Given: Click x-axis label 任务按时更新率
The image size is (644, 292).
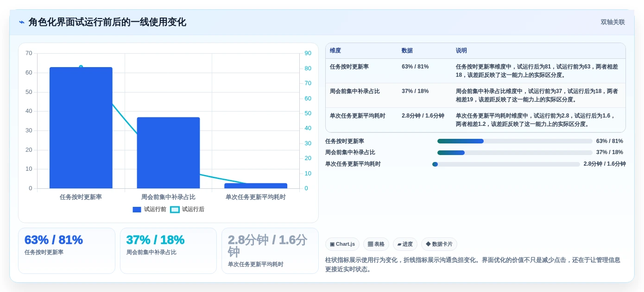Looking at the screenshot, I should [x=81, y=197].
